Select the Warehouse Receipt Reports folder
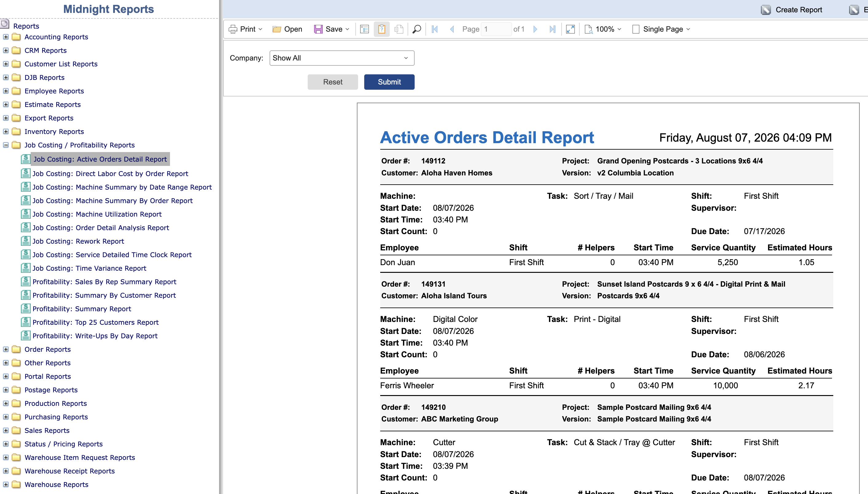The width and height of the screenshot is (868, 494). [x=69, y=471]
